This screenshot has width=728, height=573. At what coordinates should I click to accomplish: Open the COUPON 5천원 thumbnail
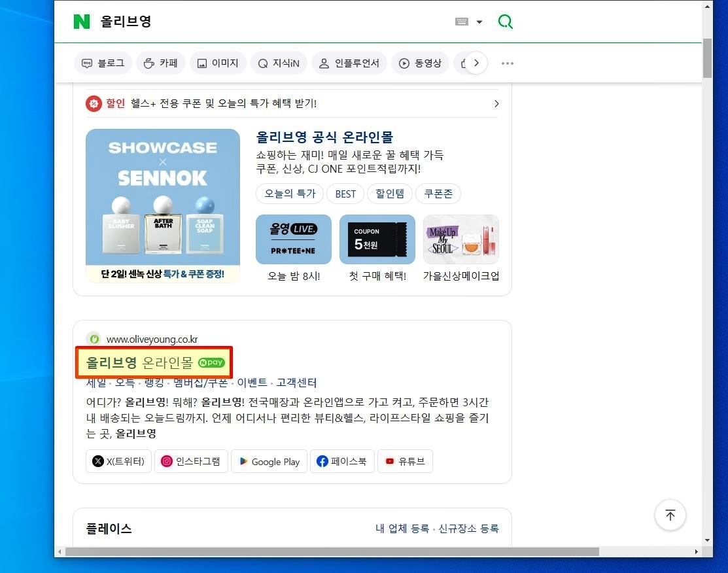pos(377,239)
